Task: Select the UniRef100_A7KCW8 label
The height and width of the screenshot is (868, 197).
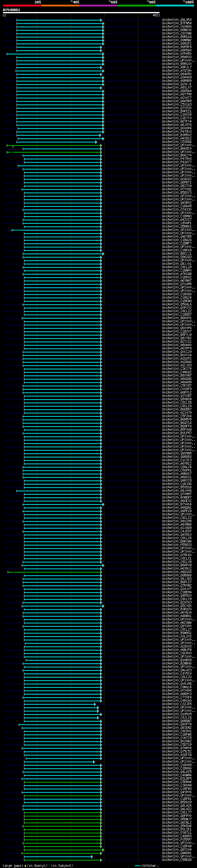Action: click(x=176, y=274)
